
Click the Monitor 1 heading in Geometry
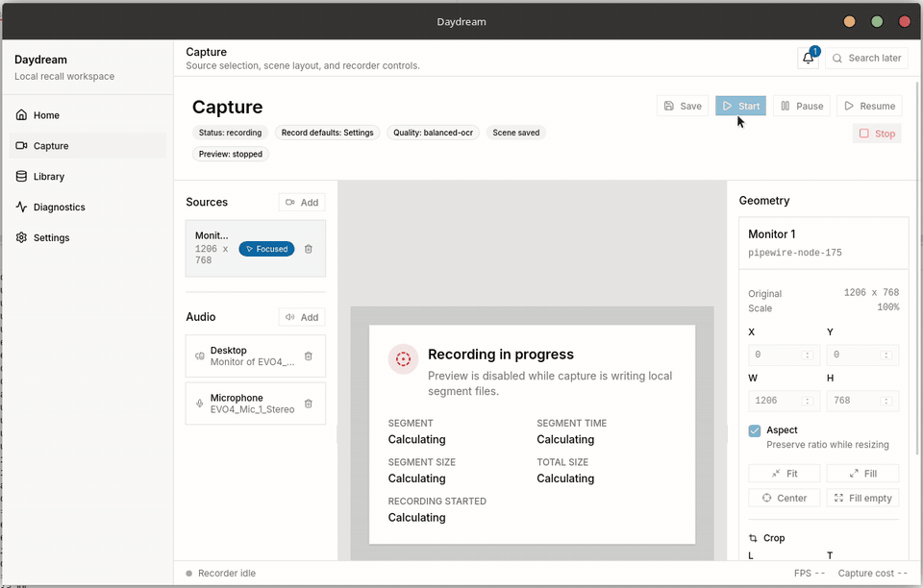(772, 234)
